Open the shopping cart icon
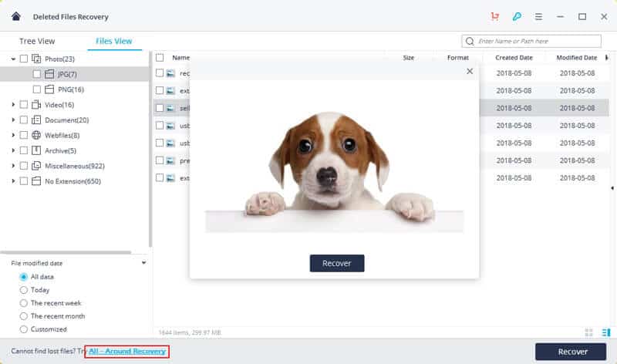The width and height of the screenshot is (617, 364). coord(495,16)
